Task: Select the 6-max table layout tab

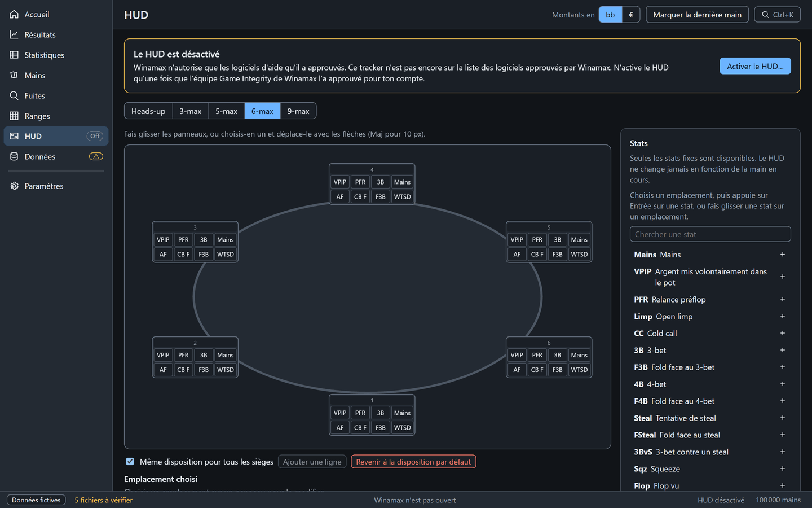Action: pos(262,111)
